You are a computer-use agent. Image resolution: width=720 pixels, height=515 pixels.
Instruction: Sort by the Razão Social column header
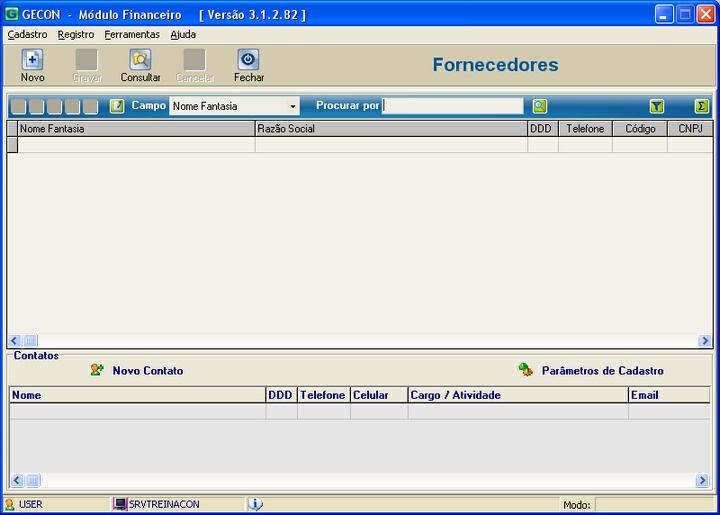click(x=391, y=129)
